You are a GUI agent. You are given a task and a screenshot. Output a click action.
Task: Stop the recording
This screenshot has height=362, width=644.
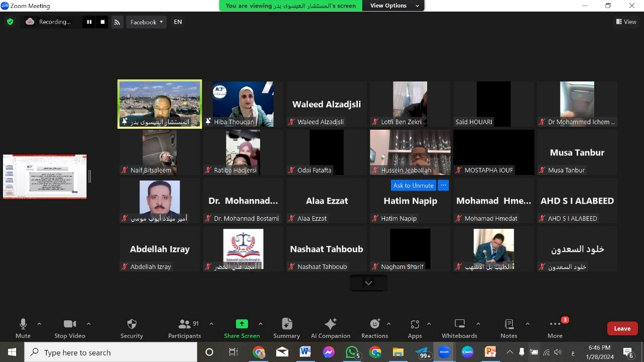pyautogui.click(x=103, y=22)
